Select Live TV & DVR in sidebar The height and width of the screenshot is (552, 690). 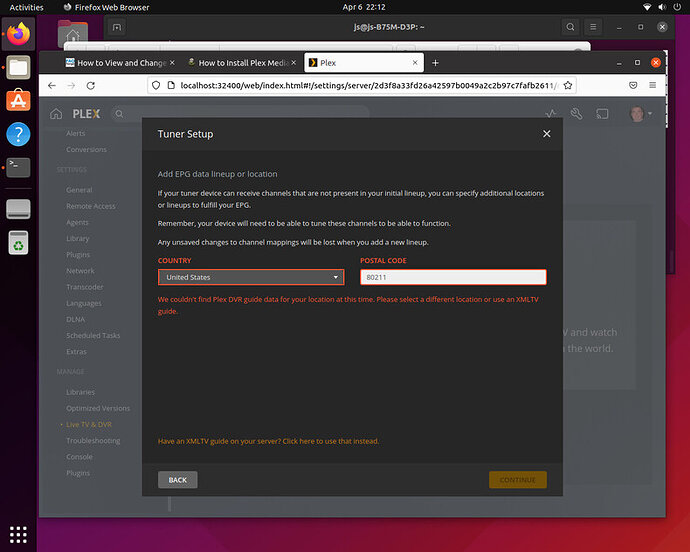coord(89,425)
